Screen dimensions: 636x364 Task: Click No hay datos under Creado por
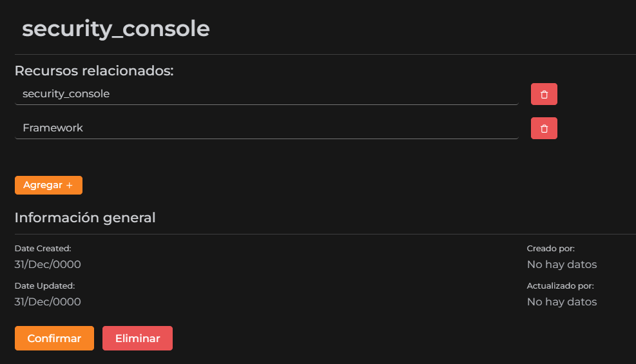[x=562, y=264]
